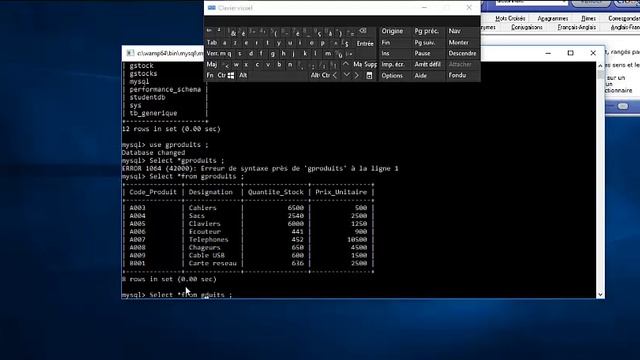Click the Code_Produit column header text
This screenshot has width=640, height=360.
tap(153, 192)
